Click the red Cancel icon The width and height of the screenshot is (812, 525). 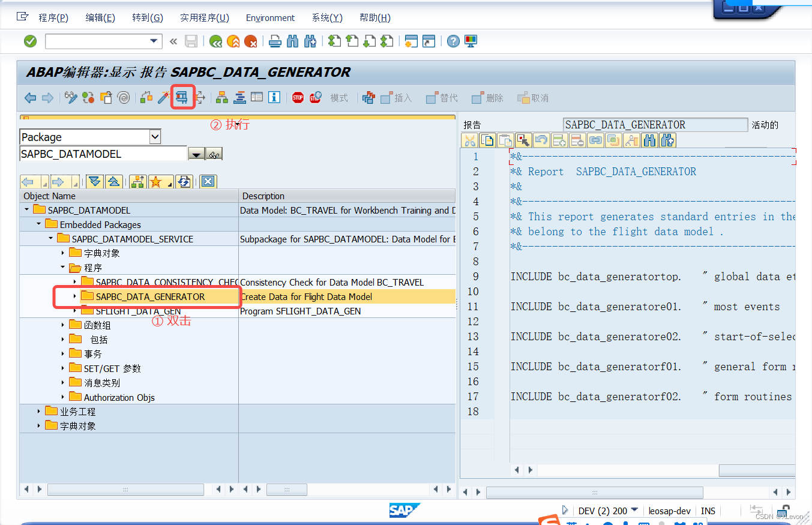pyautogui.click(x=250, y=41)
